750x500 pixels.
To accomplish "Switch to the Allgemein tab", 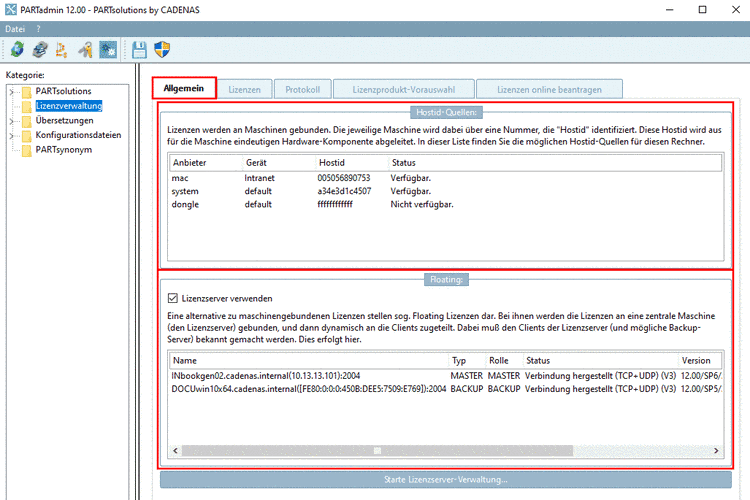I will tap(184, 89).
